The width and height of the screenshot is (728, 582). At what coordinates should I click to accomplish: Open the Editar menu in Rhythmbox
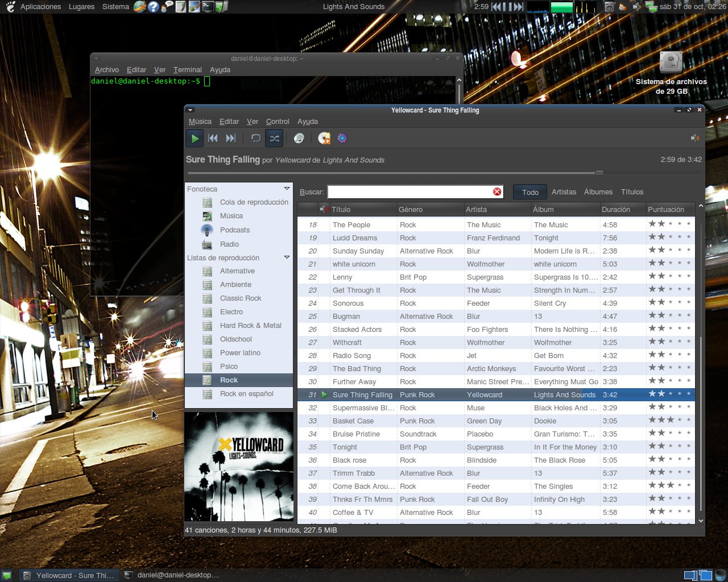tap(229, 121)
